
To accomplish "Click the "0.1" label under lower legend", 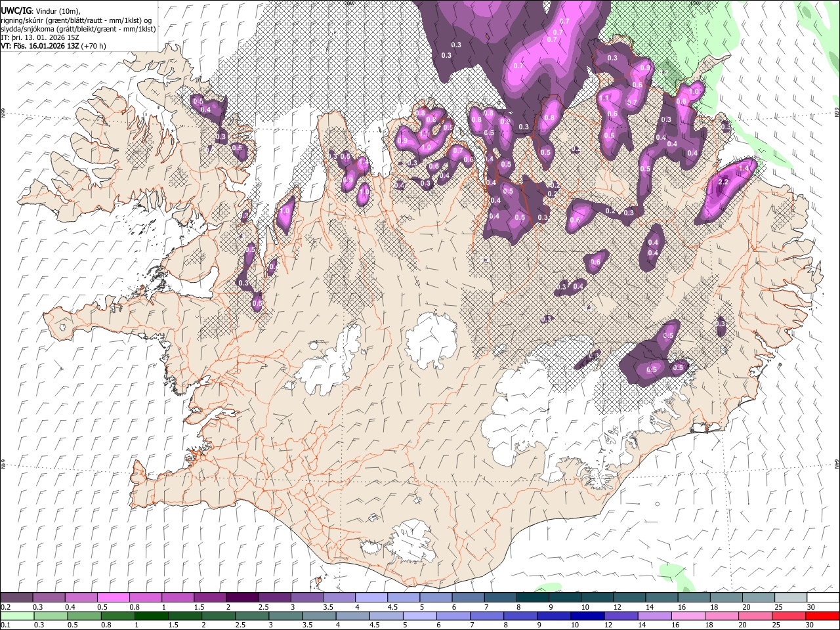I will [5, 625].
